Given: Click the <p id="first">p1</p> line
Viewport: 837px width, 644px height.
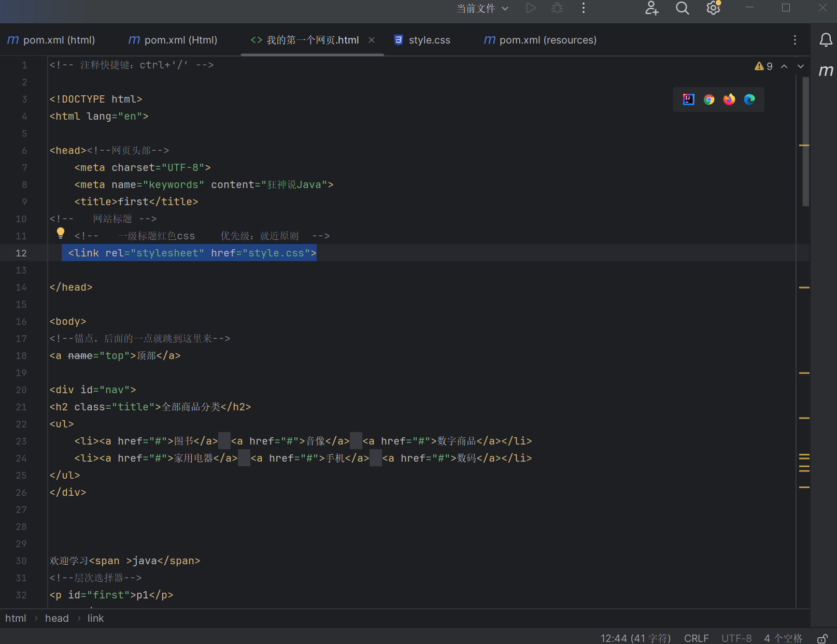Looking at the screenshot, I should pos(111,595).
